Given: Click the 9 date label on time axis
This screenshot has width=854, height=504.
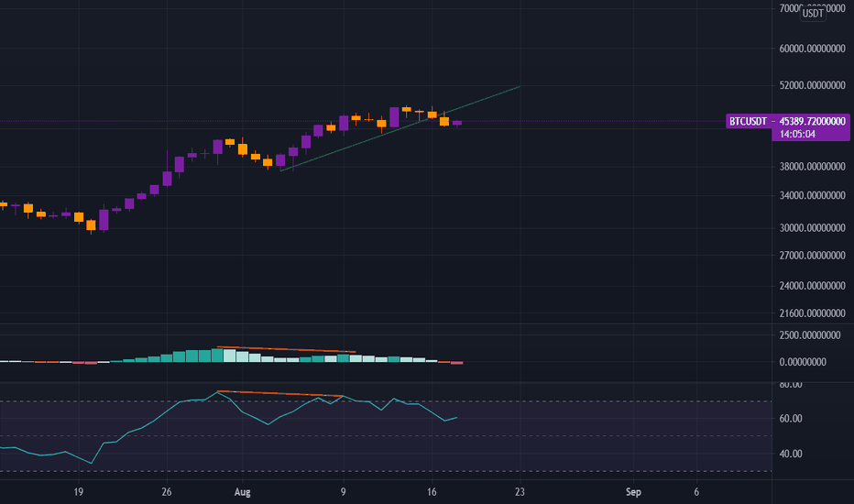Looking at the screenshot, I should pyautogui.click(x=343, y=492).
